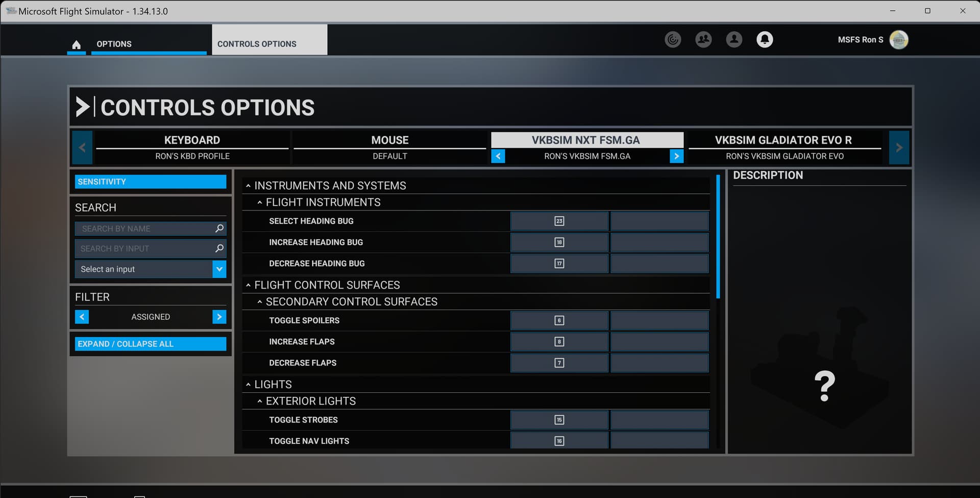This screenshot has height=498, width=980.
Task: Collapse the Secondary Control Surfaces section
Action: tap(261, 301)
